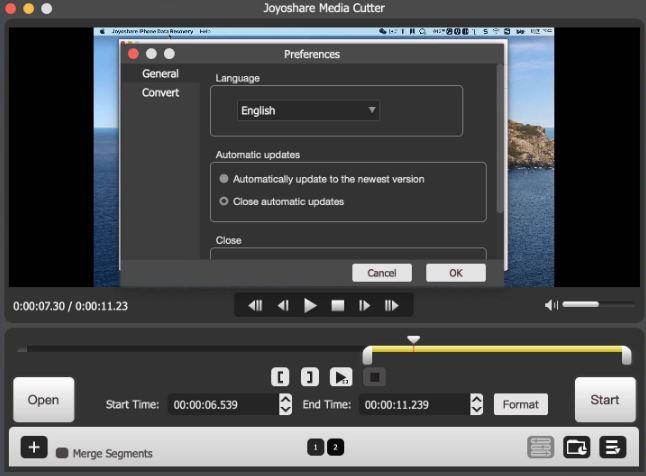Screen dimensions: 646x476
Task: Click Convert tab in video preview
Action: coord(160,93)
